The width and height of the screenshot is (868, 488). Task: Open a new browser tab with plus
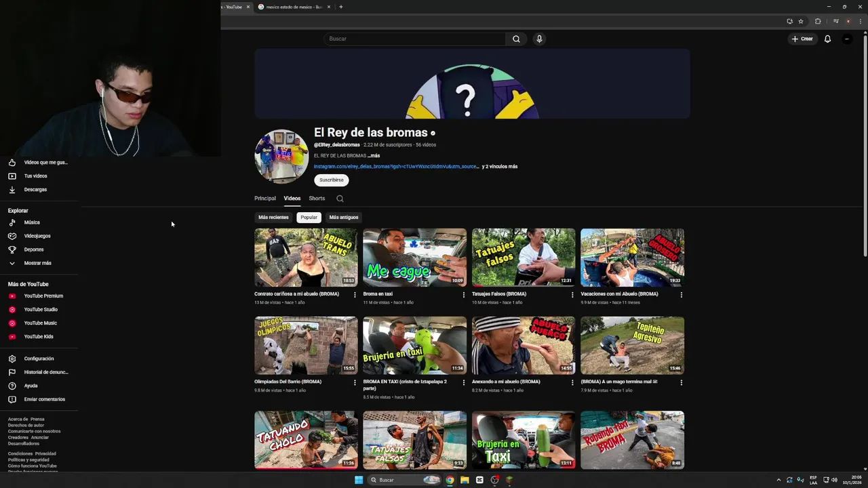pyautogui.click(x=340, y=7)
